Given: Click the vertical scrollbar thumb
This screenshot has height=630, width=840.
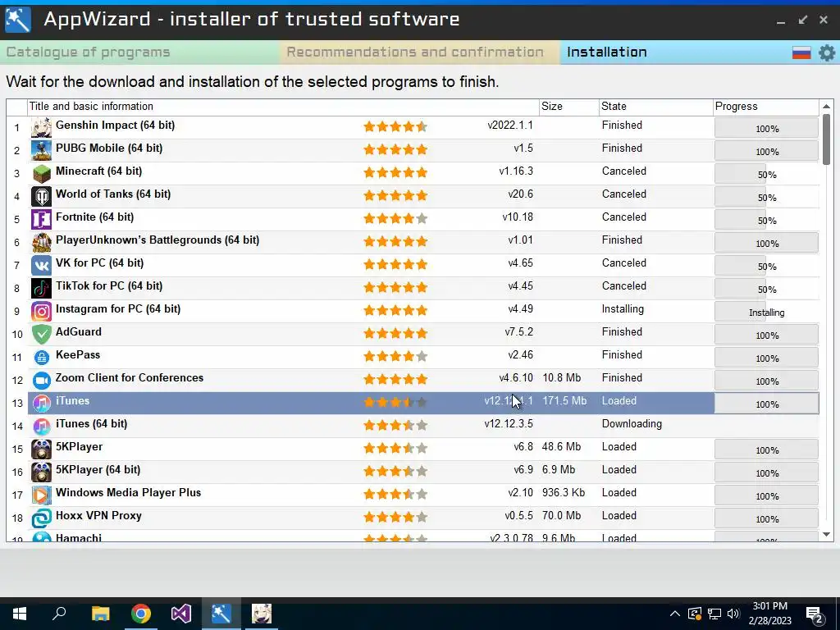Looking at the screenshot, I should 826,139.
